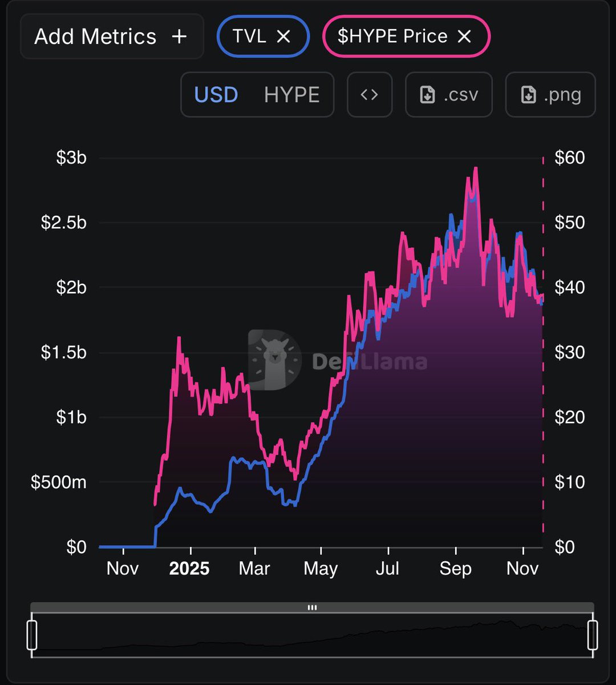
Task: Click the $2.5b y-axis label
Action: point(64,223)
